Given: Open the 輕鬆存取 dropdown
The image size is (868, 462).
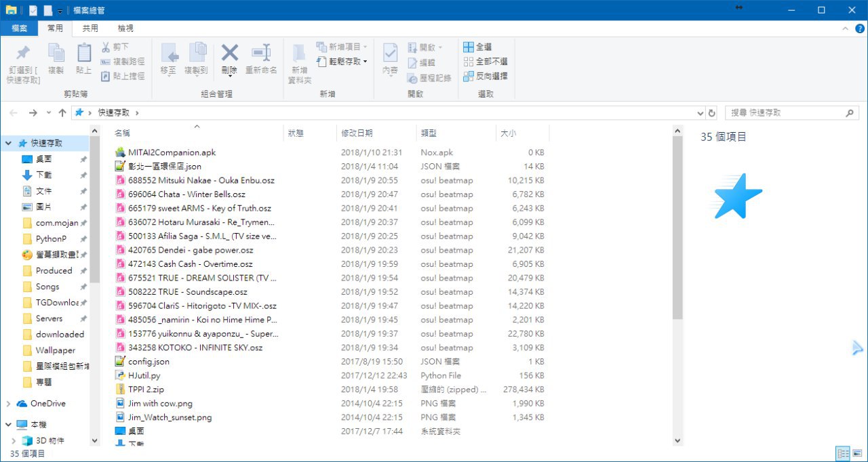Looking at the screenshot, I should (347, 62).
